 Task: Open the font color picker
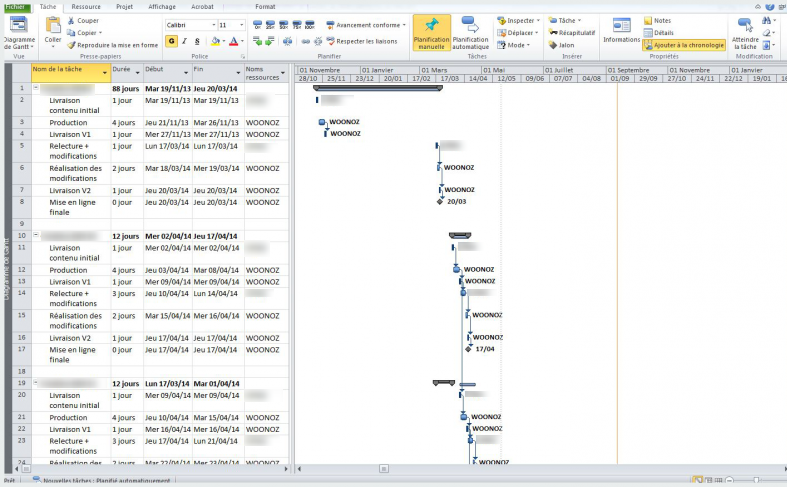pos(233,41)
